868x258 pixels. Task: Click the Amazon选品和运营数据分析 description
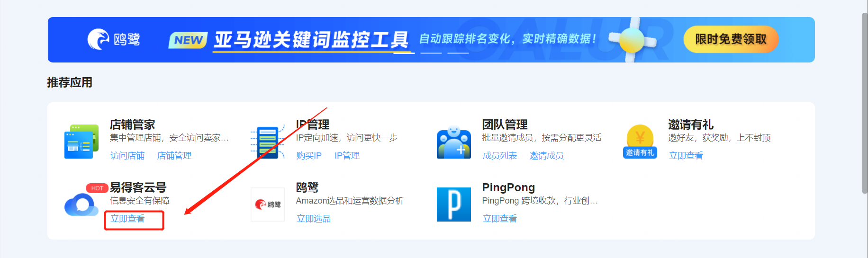350,201
